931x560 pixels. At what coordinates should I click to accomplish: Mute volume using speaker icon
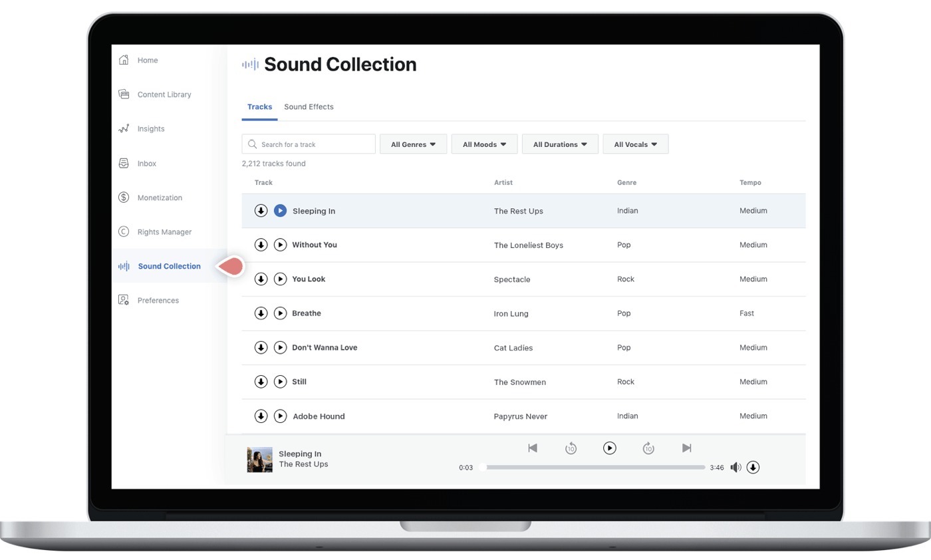pyautogui.click(x=735, y=468)
